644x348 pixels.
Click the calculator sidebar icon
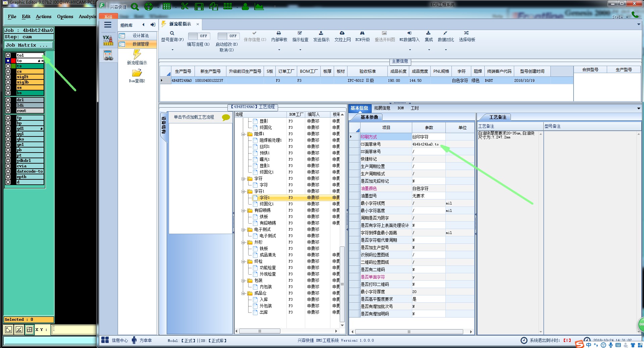pos(108,55)
